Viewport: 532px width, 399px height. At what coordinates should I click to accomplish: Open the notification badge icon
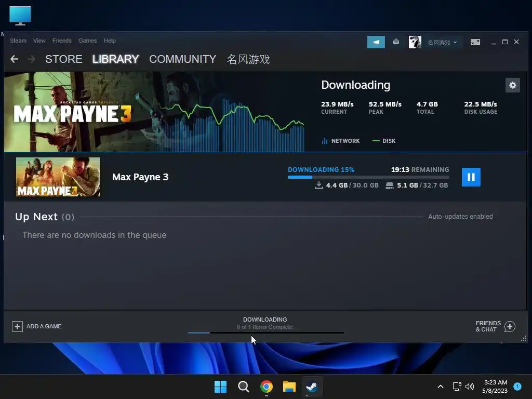517,386
